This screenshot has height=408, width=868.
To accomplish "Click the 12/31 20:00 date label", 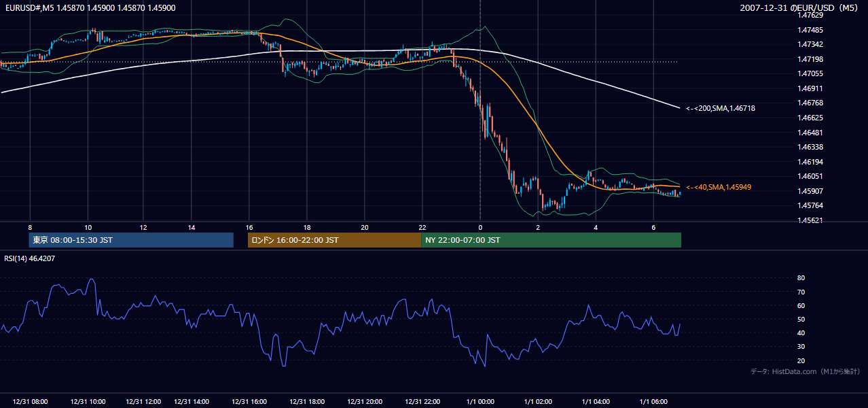I will 365,402.
